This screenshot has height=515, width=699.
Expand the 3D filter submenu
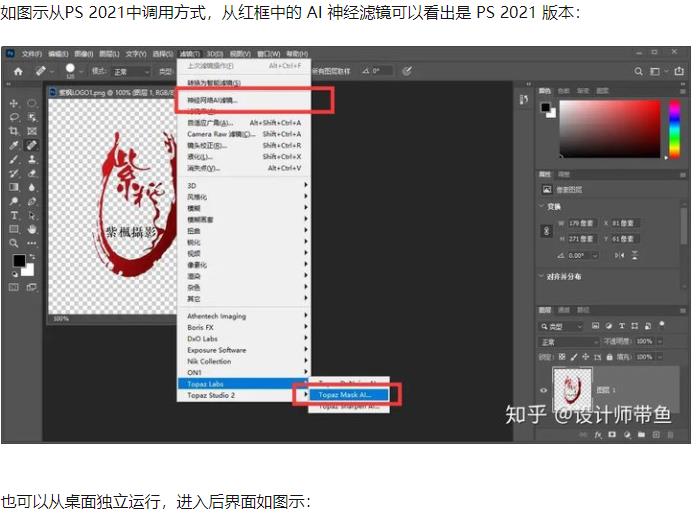pos(243,185)
